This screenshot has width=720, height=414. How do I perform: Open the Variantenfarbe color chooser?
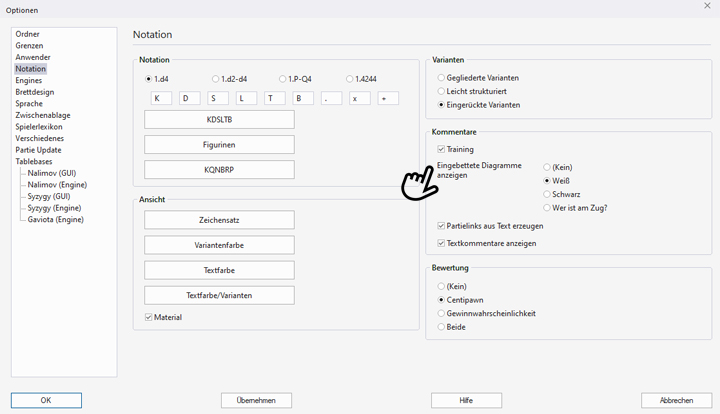click(219, 245)
